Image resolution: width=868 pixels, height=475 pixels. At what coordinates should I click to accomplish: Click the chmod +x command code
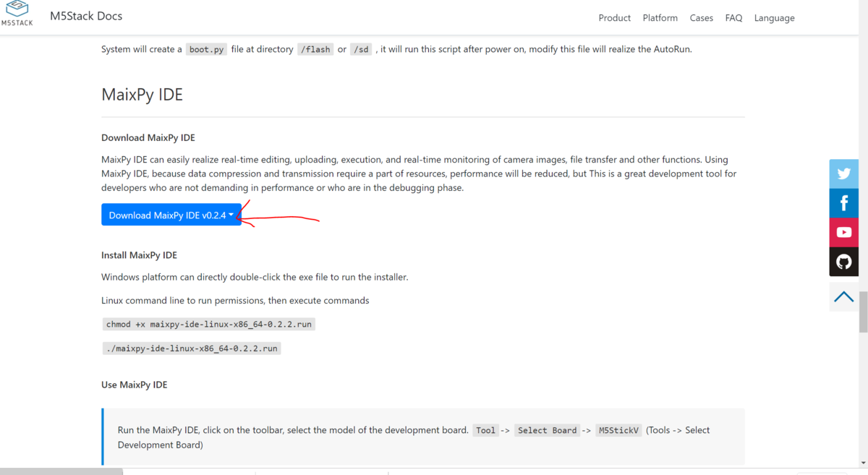click(209, 324)
